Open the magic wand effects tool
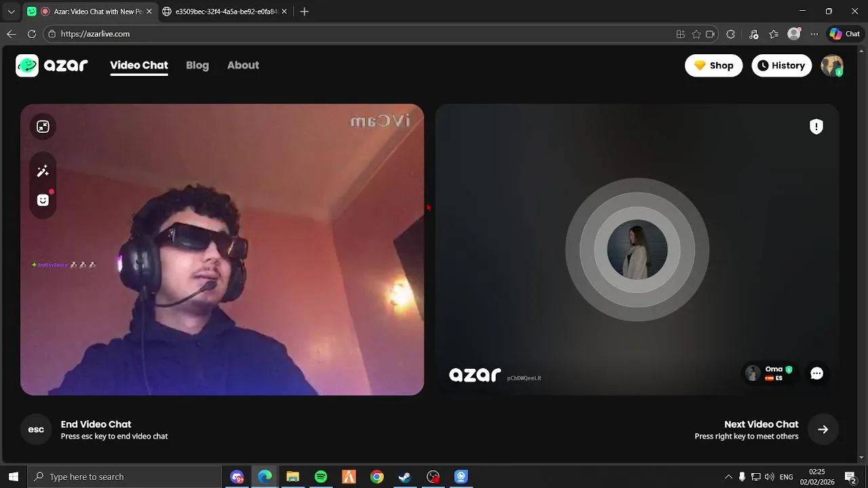The width and height of the screenshot is (868, 488). 43,171
